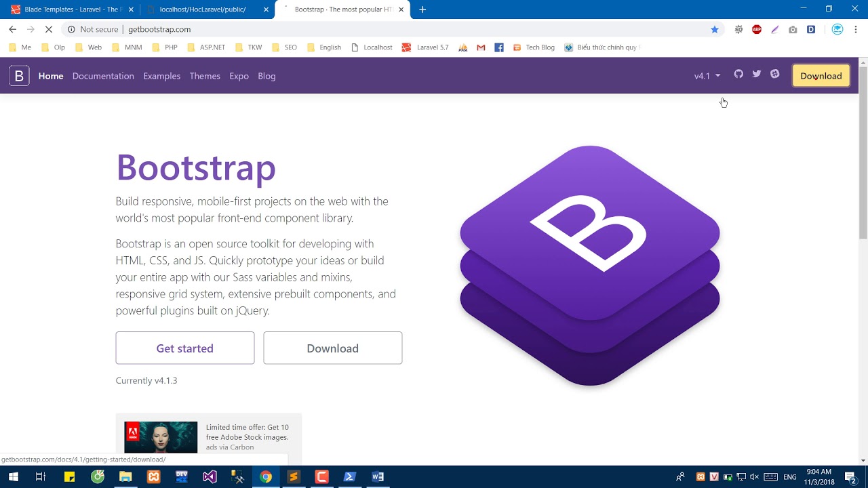Image resolution: width=868 pixels, height=488 pixels.
Task: Open the SEO bookmarks folder
Action: [x=284, y=47]
